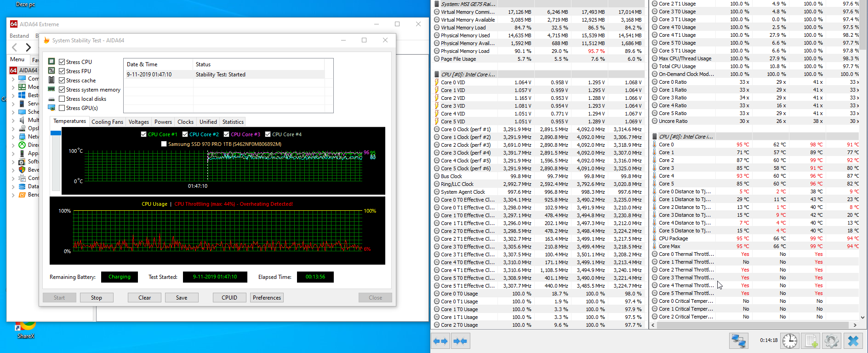Click the RAM module icon beside Stress system memory

click(51, 89)
